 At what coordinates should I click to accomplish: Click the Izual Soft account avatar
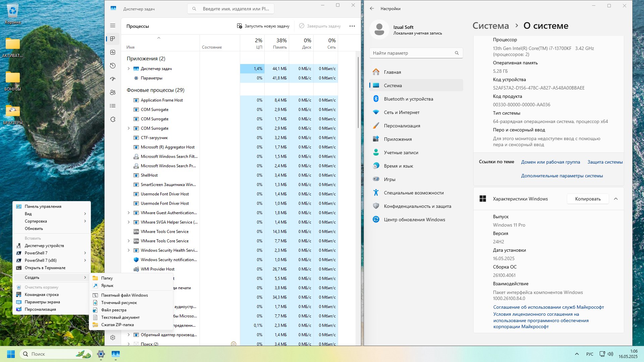[x=379, y=29]
